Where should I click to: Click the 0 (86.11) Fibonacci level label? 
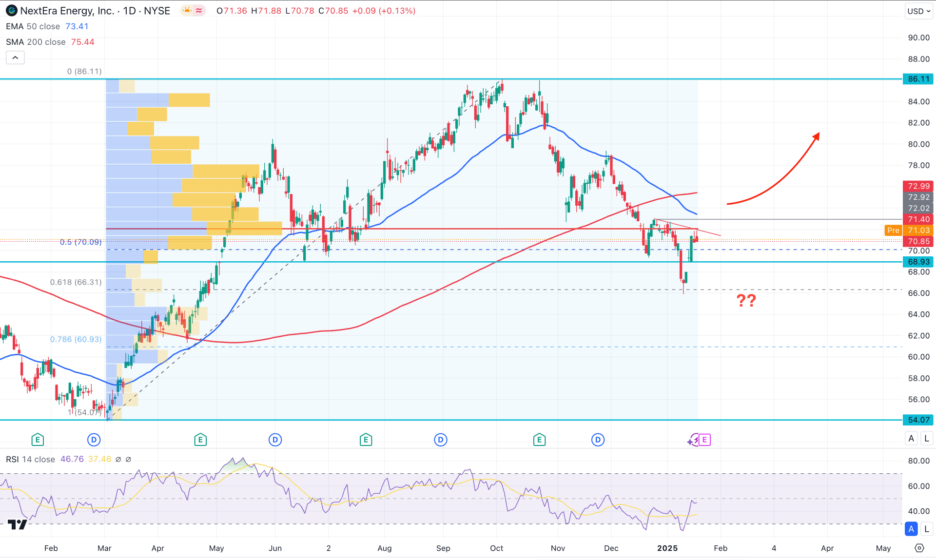point(84,72)
